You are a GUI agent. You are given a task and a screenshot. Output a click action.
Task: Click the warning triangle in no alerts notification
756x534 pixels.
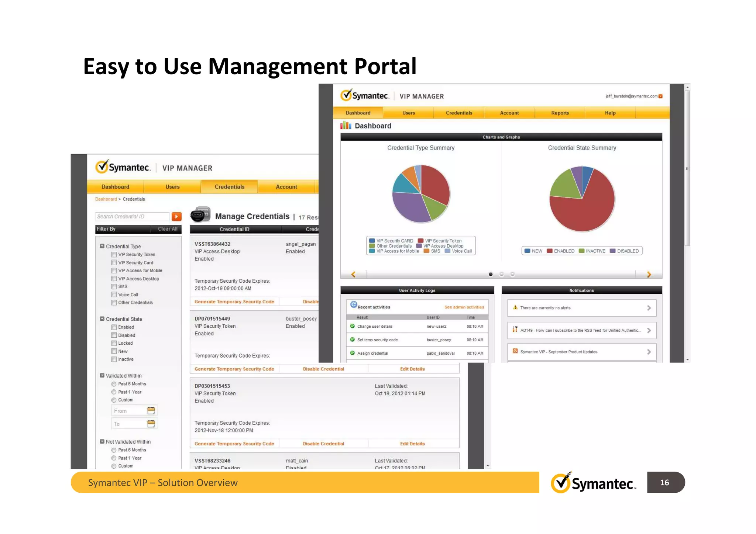tap(515, 307)
